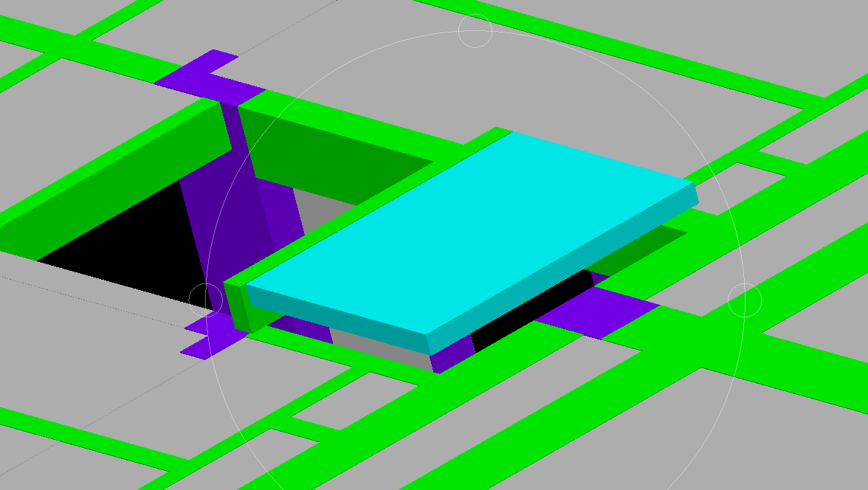
Task: Select the purple cross-shaped pad at upper left
Action: [x=210, y=77]
